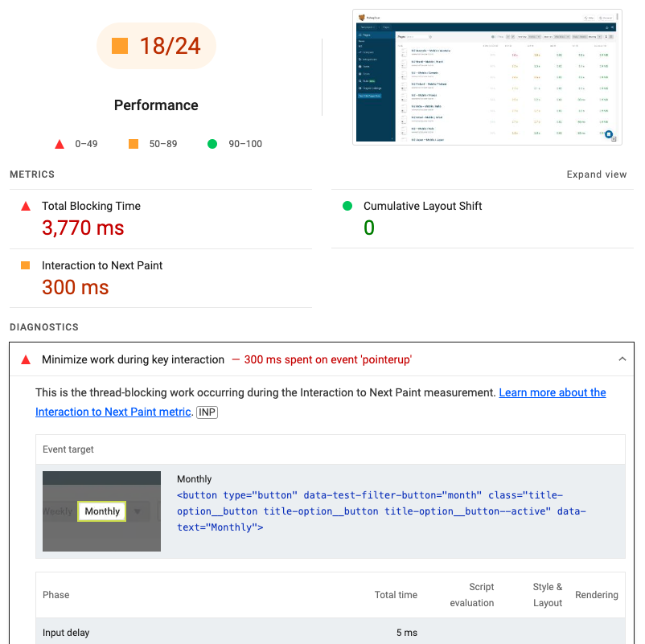Click the red triangle beside Total Blocking Time

[x=26, y=207]
